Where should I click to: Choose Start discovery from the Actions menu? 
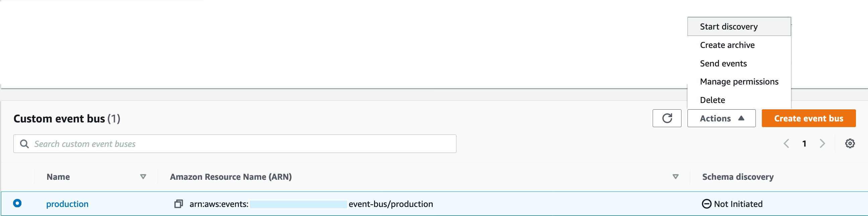coord(728,26)
